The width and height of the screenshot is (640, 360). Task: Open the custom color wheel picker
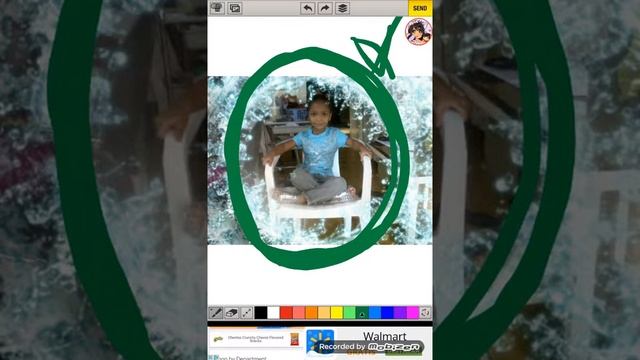(425, 313)
